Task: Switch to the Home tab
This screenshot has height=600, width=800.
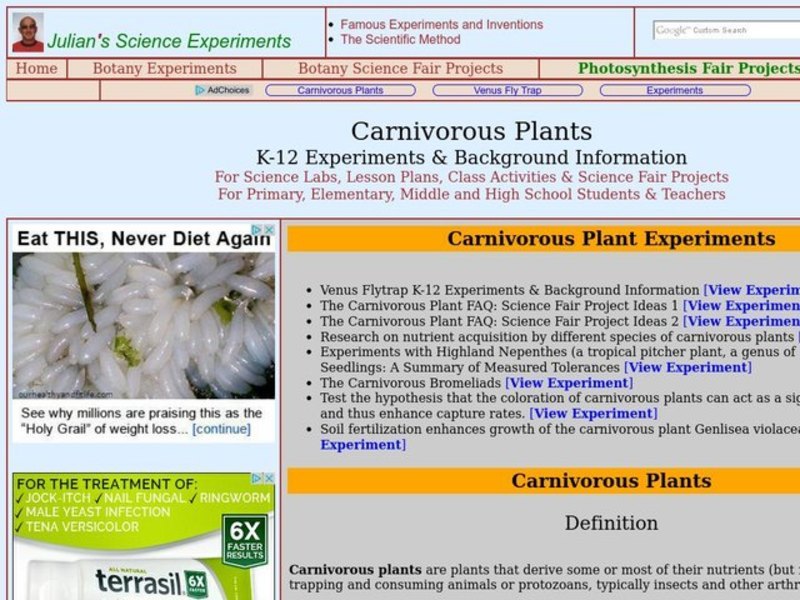Action: tap(38, 69)
